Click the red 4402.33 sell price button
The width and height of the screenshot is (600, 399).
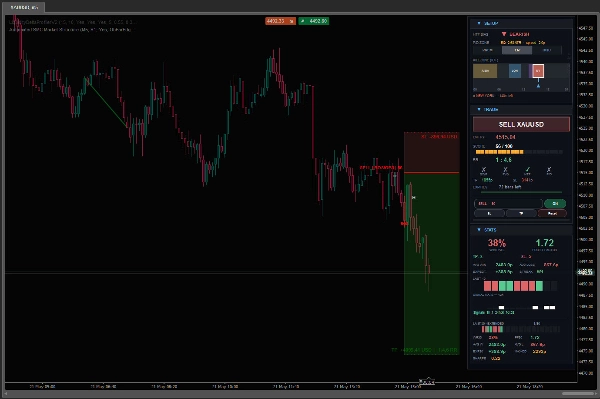point(280,21)
